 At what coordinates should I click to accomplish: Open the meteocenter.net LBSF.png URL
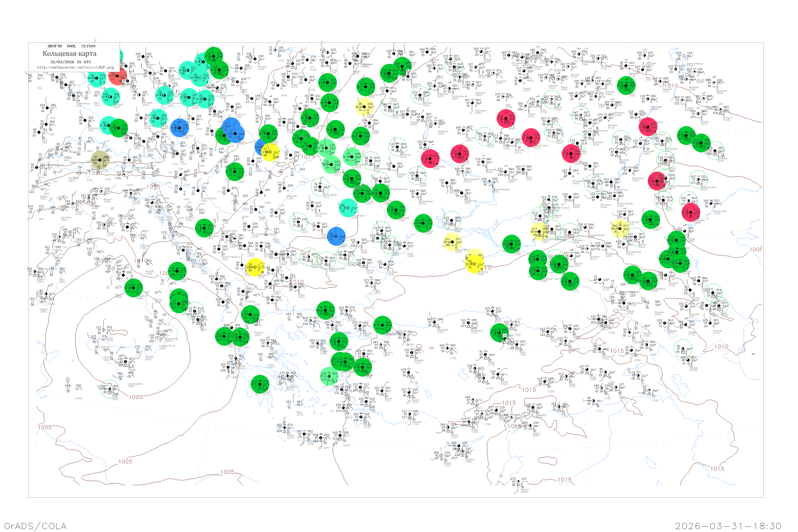pos(75,68)
